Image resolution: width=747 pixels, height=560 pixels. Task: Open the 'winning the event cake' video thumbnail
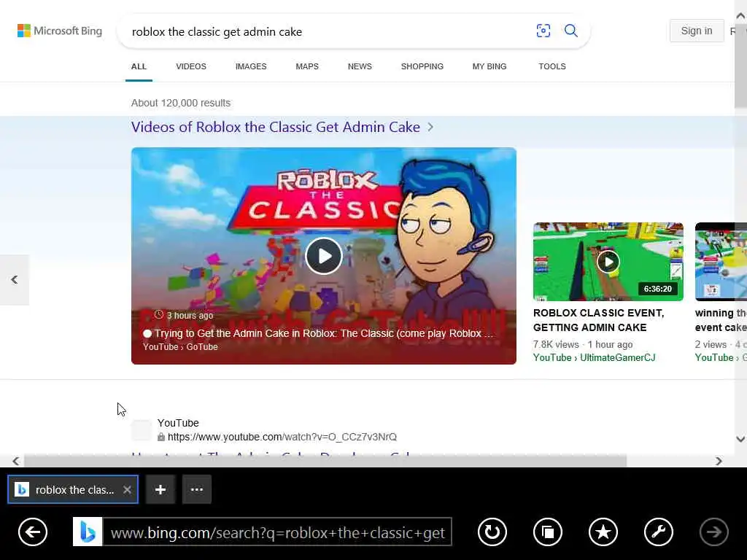coord(721,262)
